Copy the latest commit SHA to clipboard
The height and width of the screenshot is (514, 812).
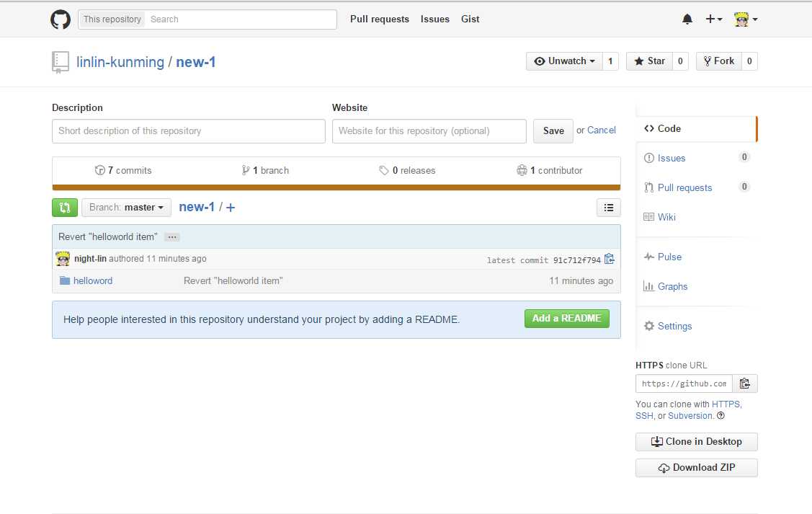[x=610, y=259]
